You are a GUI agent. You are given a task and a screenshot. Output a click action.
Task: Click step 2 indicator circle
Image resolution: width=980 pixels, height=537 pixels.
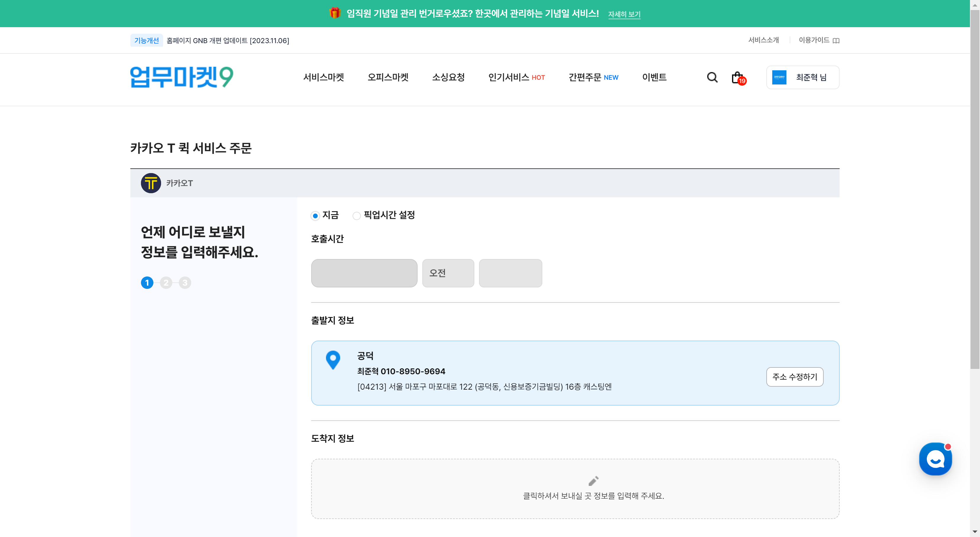pyautogui.click(x=166, y=283)
